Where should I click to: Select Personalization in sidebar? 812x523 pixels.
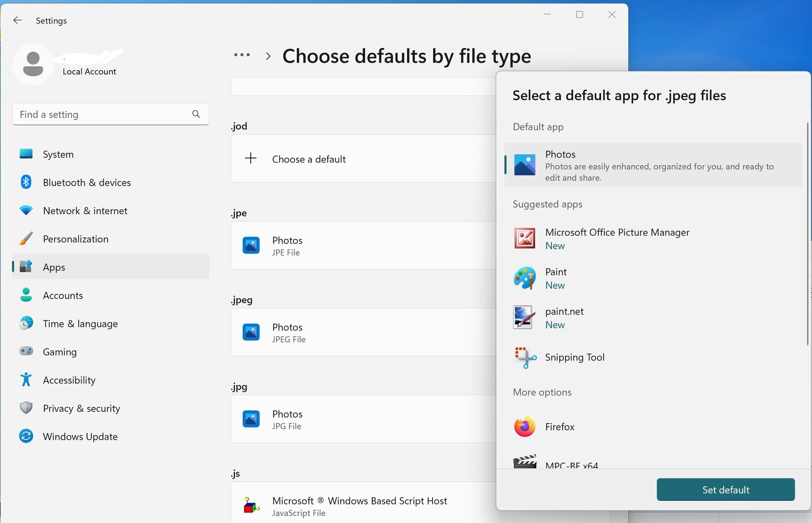(111, 238)
